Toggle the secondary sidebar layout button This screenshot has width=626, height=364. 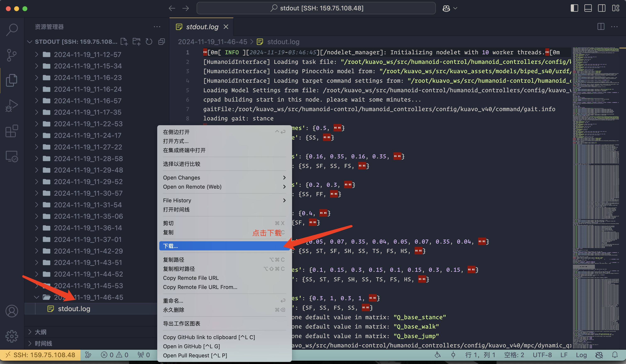tap(602, 8)
